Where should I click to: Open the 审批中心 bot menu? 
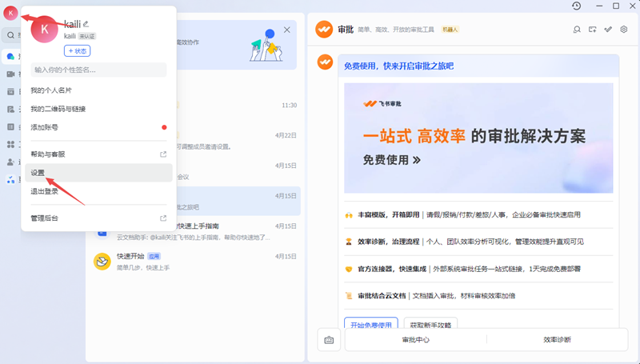coord(415,339)
